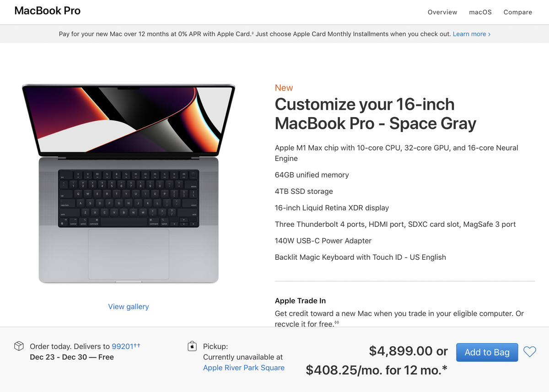Open View gallery below the laptop
The image size is (549, 392).
tap(128, 306)
